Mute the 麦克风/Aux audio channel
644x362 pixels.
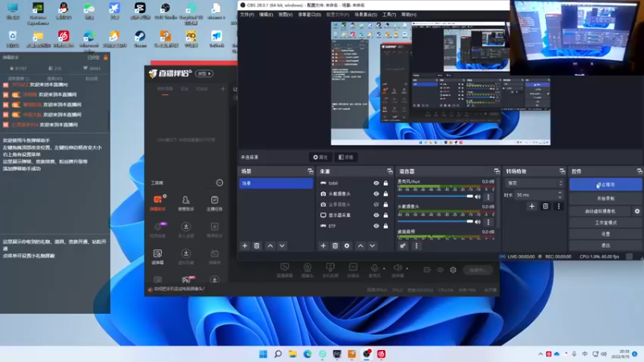[478, 196]
